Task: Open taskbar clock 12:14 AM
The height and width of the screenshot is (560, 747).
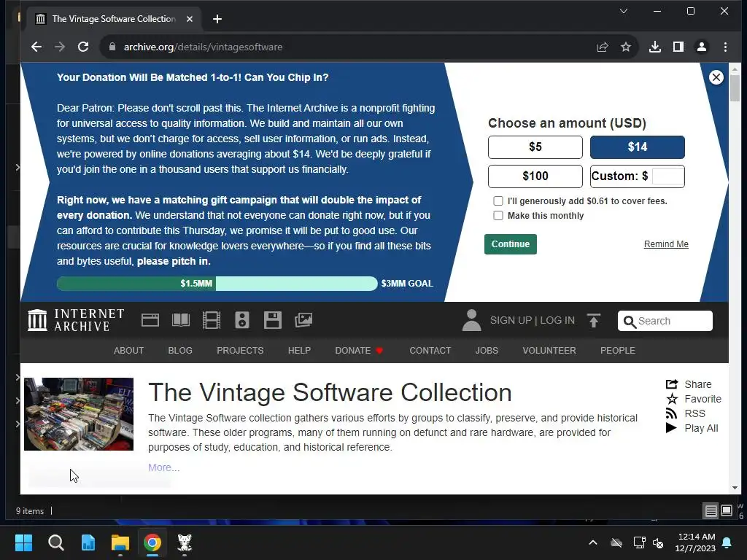Action: [x=695, y=542]
